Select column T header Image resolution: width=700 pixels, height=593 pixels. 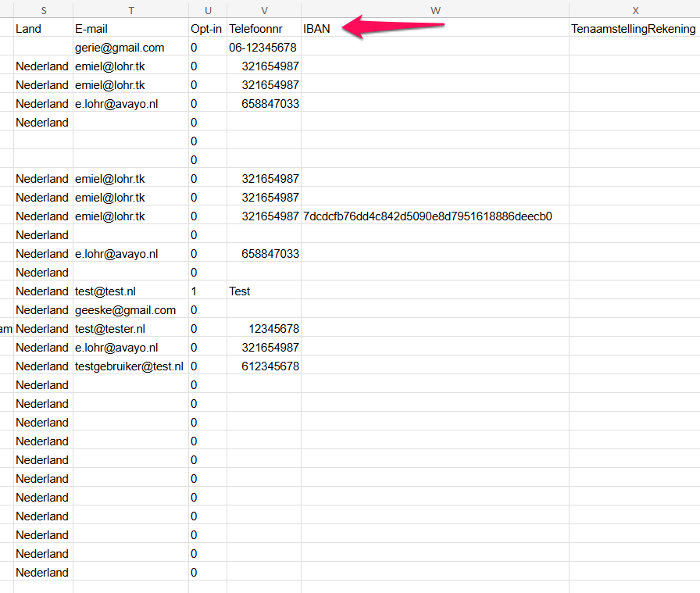pos(130,10)
